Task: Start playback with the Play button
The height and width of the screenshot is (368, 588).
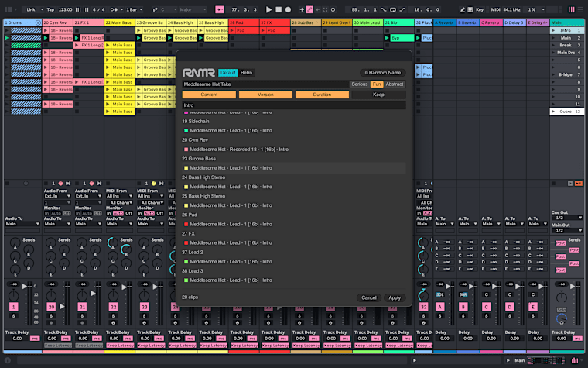Action: (x=268, y=9)
